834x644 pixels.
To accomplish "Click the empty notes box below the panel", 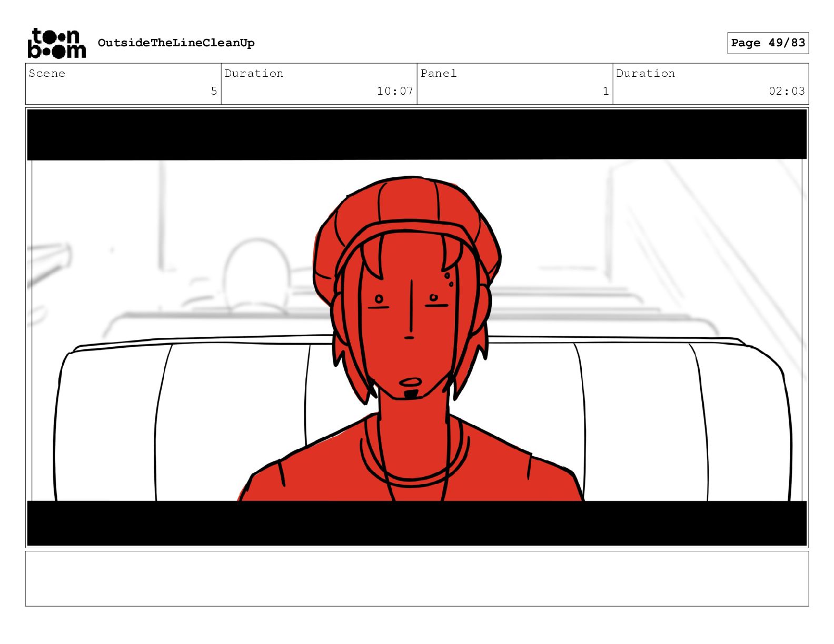I will pos(417,579).
